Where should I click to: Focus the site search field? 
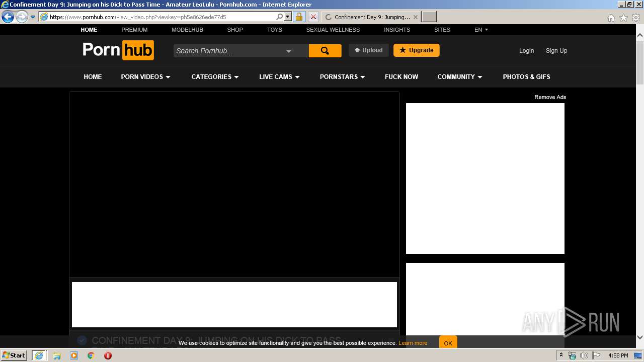[227, 51]
